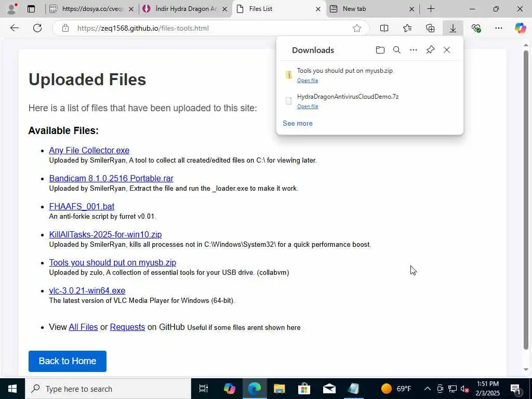
Task: Open the Favorites list icon
Action: [407, 28]
